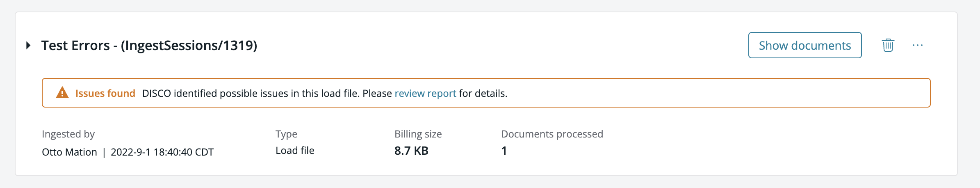
Task: Select the (IngestSessions/1319) session identifier
Action: [189, 46]
